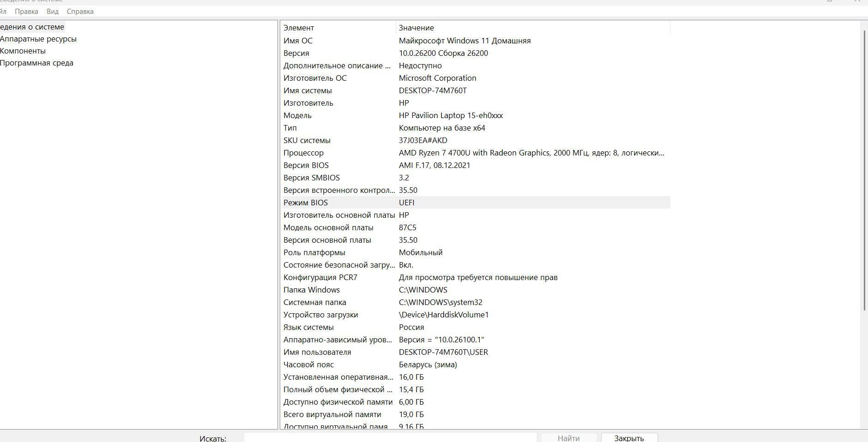Focus the Искать search field
This screenshot has width=868, height=442.
click(x=390, y=438)
